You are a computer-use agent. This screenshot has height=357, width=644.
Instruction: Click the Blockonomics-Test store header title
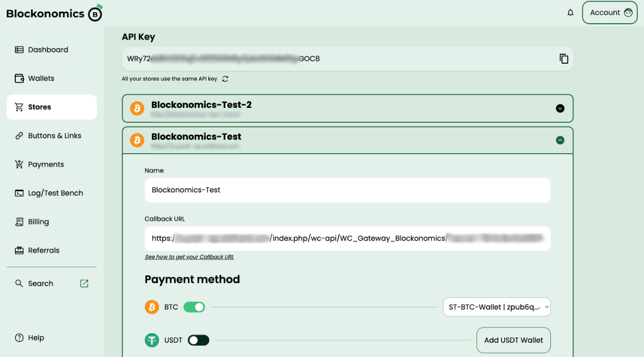[x=196, y=136]
